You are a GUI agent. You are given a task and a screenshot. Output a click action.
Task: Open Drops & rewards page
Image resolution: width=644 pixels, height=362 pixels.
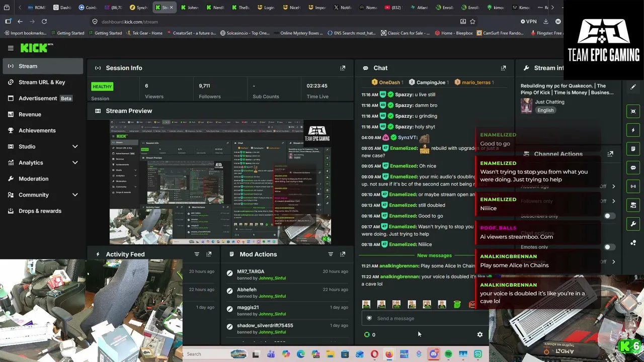(x=43, y=211)
